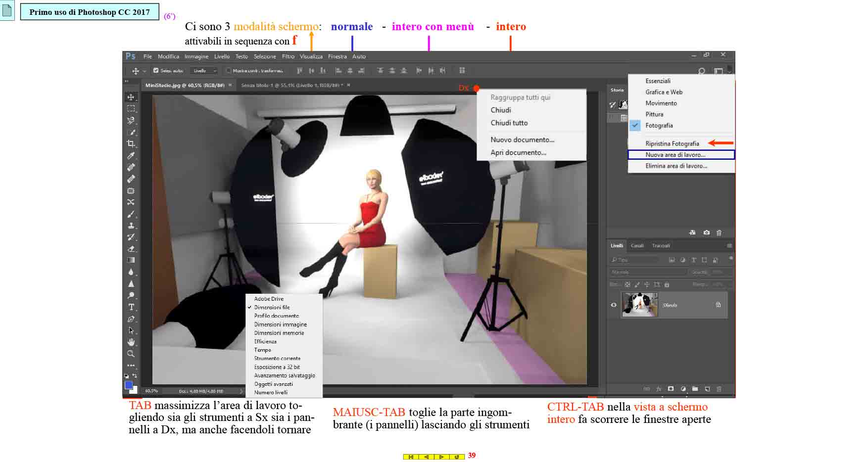
Task: Click the blue foreground color swatch
Action: (x=129, y=385)
